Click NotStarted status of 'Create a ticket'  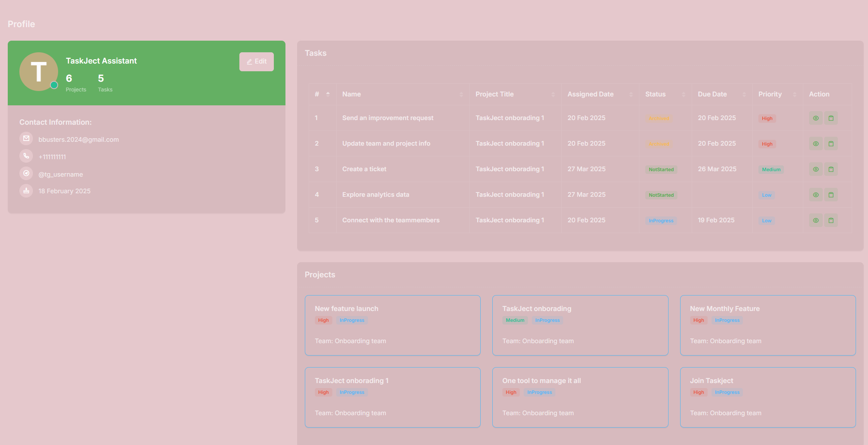661,170
